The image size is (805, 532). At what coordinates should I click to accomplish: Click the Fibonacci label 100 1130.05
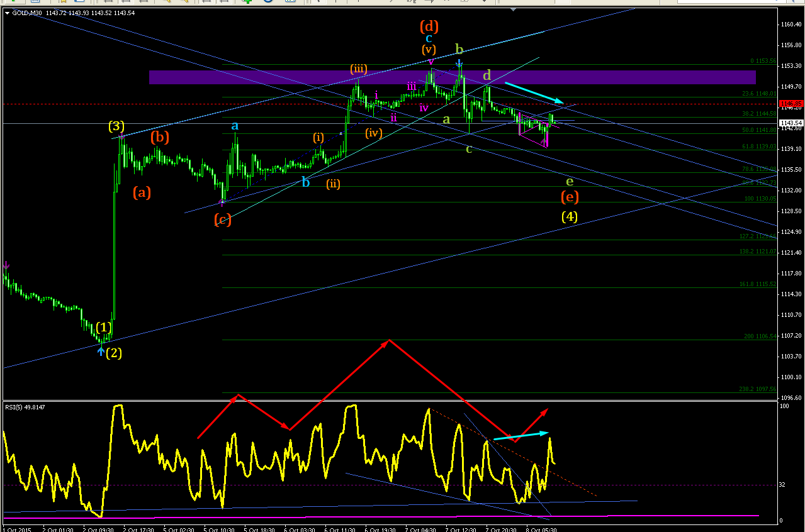click(762, 199)
